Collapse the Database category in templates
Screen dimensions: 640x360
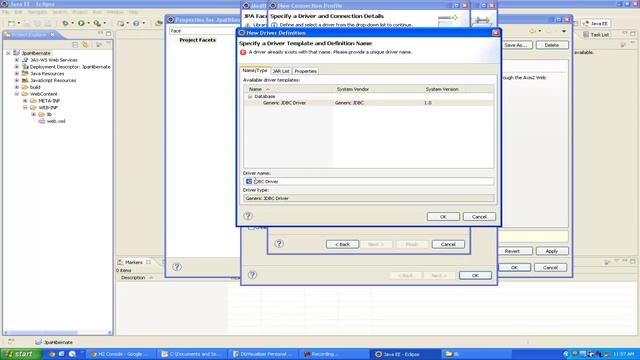click(250, 96)
